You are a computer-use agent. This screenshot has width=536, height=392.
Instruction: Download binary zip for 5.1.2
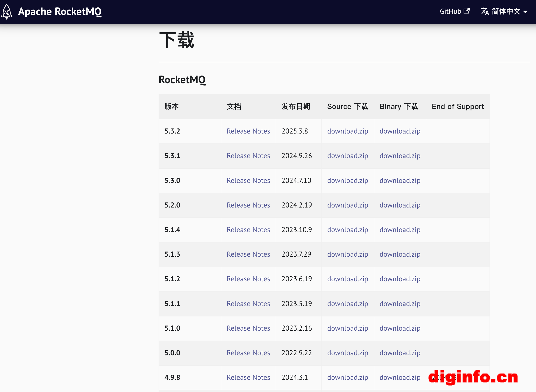400,279
